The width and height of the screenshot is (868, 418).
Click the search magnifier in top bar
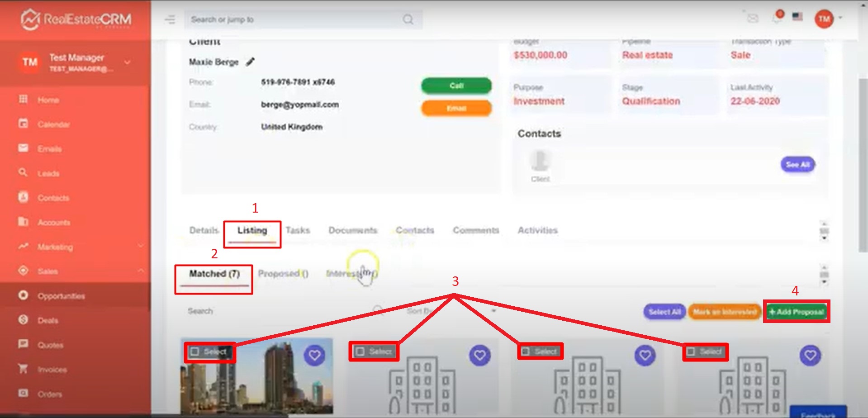point(408,19)
